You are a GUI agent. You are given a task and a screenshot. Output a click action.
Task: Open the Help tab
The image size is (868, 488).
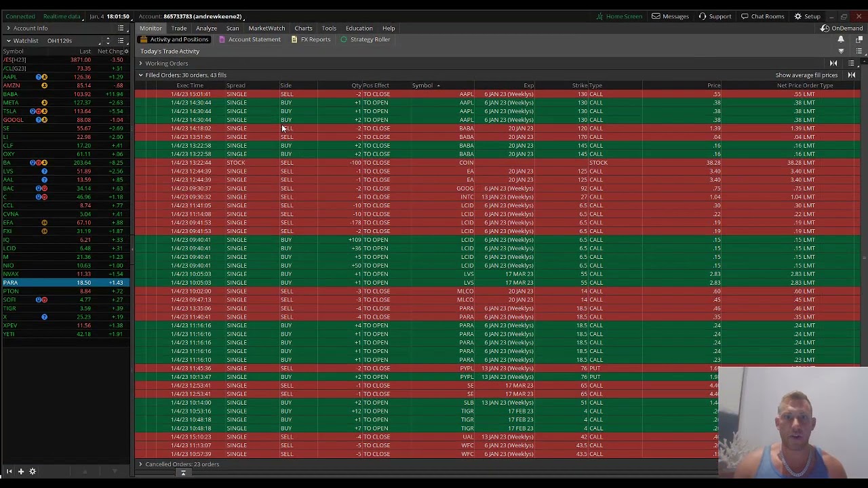pos(389,28)
